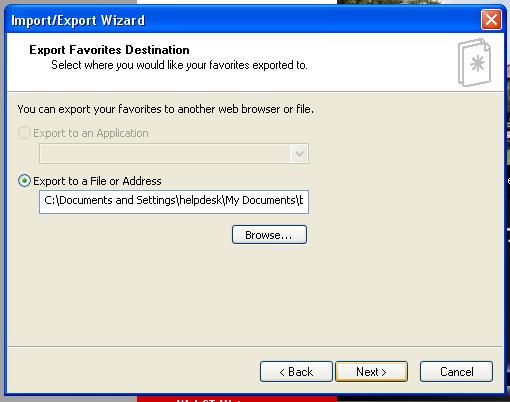The width and height of the screenshot is (510, 402).
Task: Click the red bar below the dialog
Action: tap(237, 399)
